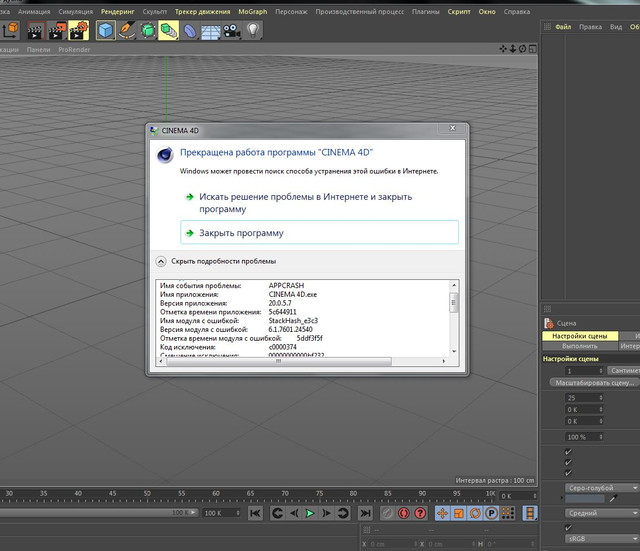The height and width of the screenshot is (551, 640).
Task: Toggle the checkbox above the sRGB dropdown
Action: [x=568, y=527]
